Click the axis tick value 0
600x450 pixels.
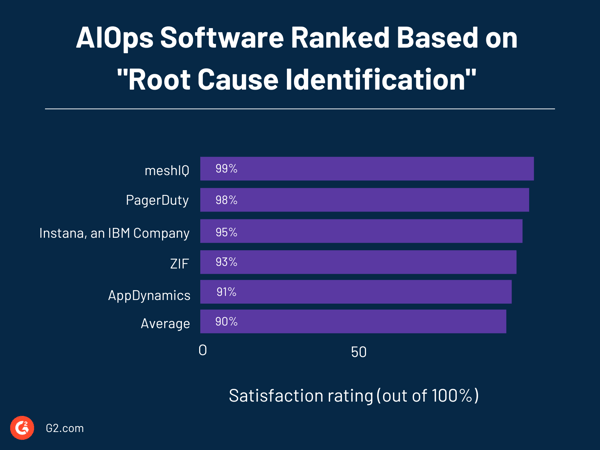203,350
